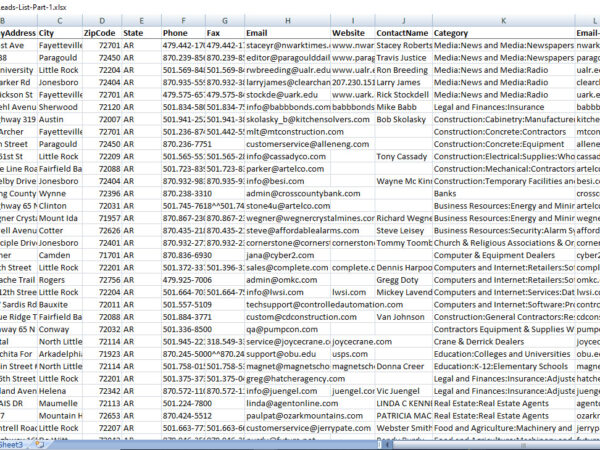This screenshot has height=450, width=600.
Task: Click the 'ZipCode' header cell
Action: click(x=102, y=33)
